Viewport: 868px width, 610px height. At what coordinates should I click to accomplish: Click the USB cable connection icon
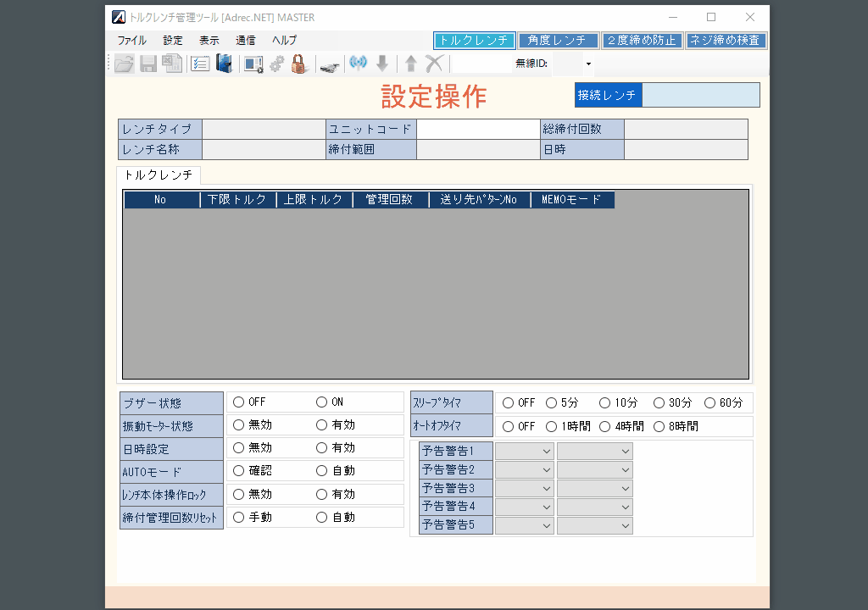tap(330, 67)
